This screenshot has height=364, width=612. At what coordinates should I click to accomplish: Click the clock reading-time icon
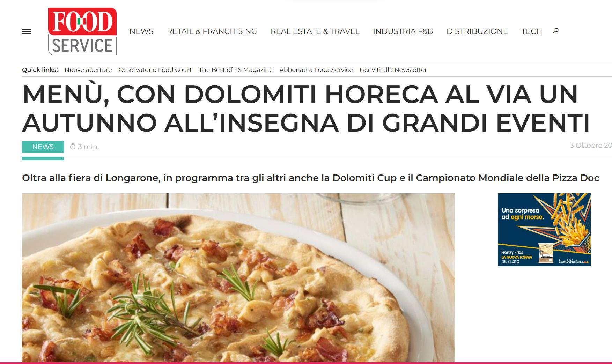(x=73, y=147)
